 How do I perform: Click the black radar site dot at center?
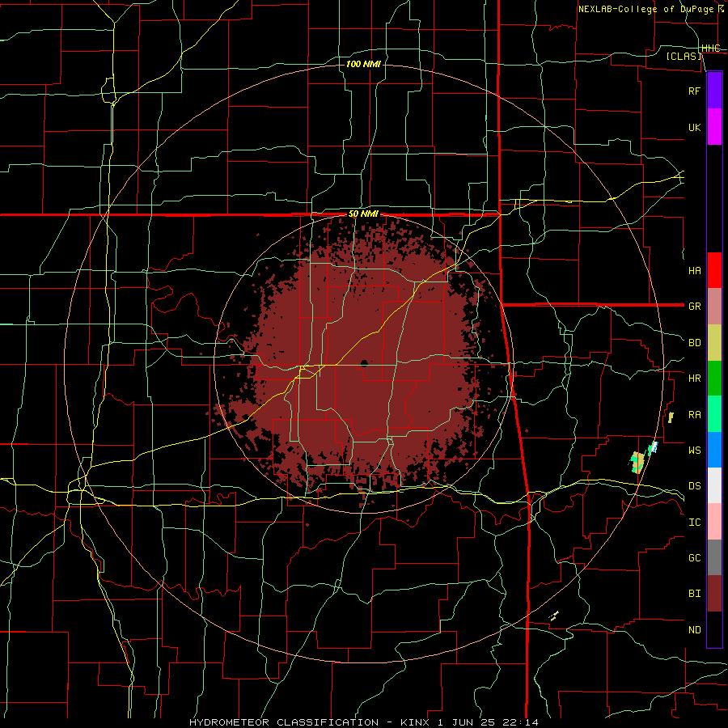click(365, 363)
